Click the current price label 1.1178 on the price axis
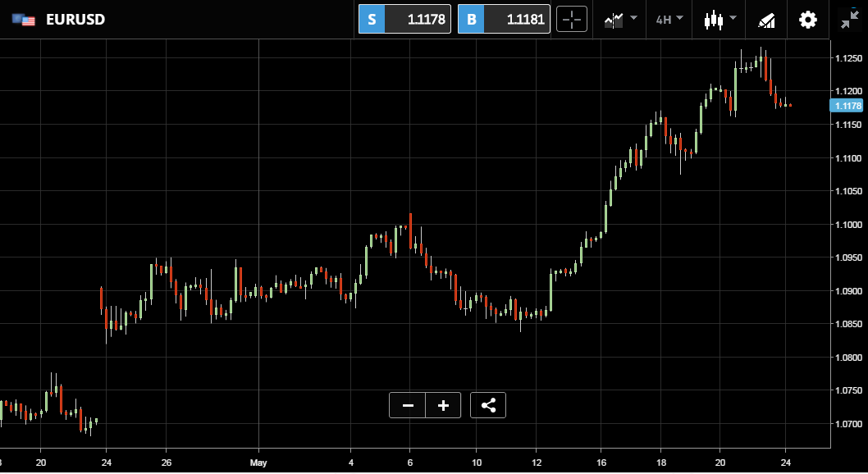 [x=847, y=106]
